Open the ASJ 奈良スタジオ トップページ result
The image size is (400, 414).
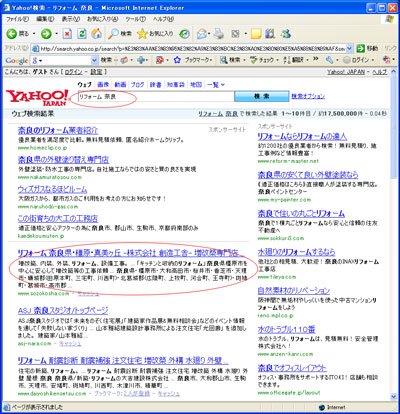(x=63, y=311)
